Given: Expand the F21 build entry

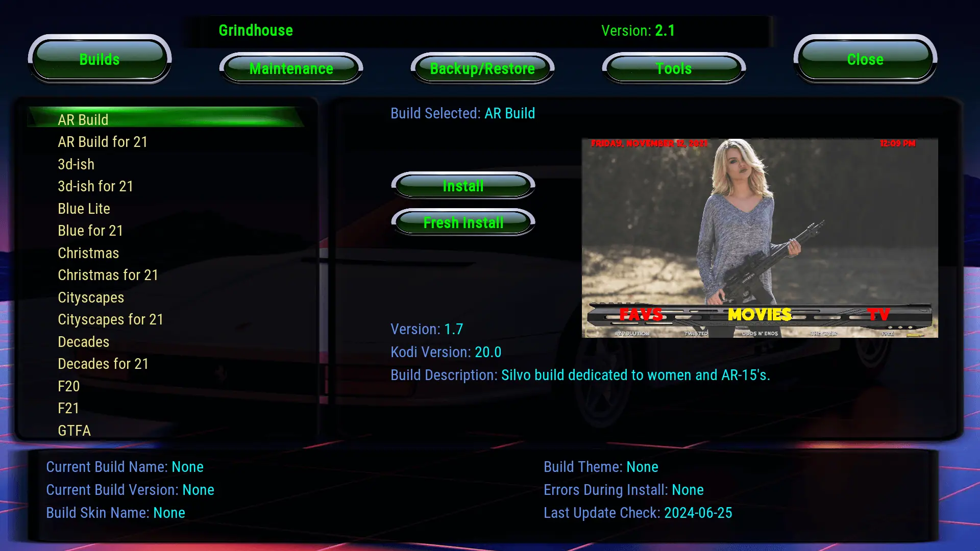Looking at the screenshot, I should (69, 408).
